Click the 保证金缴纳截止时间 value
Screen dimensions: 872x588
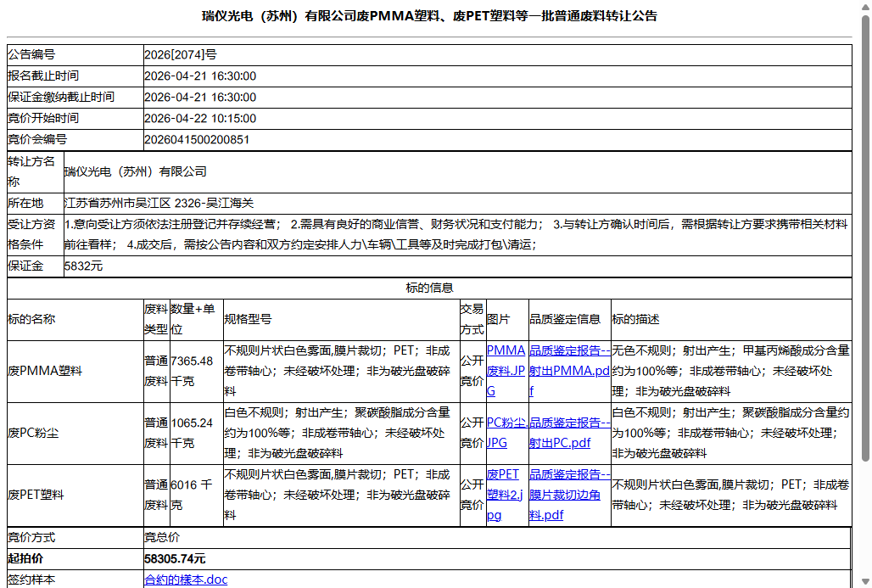[200, 98]
